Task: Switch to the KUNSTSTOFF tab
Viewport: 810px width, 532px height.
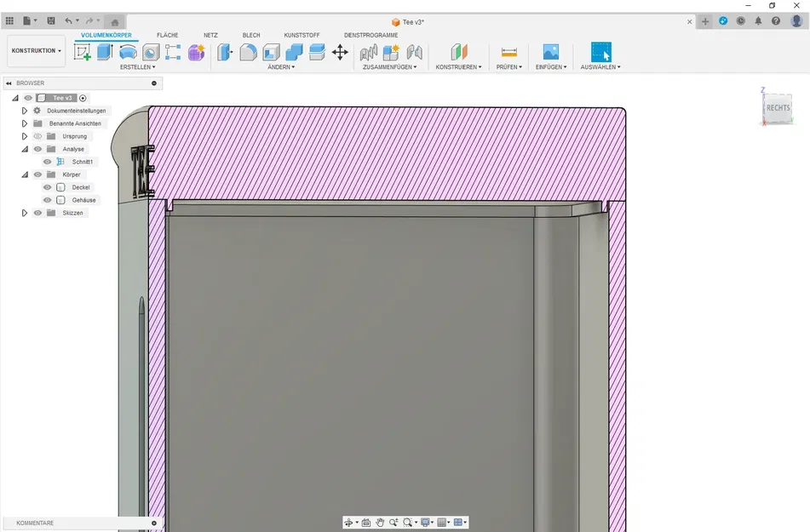Action: pyautogui.click(x=302, y=35)
